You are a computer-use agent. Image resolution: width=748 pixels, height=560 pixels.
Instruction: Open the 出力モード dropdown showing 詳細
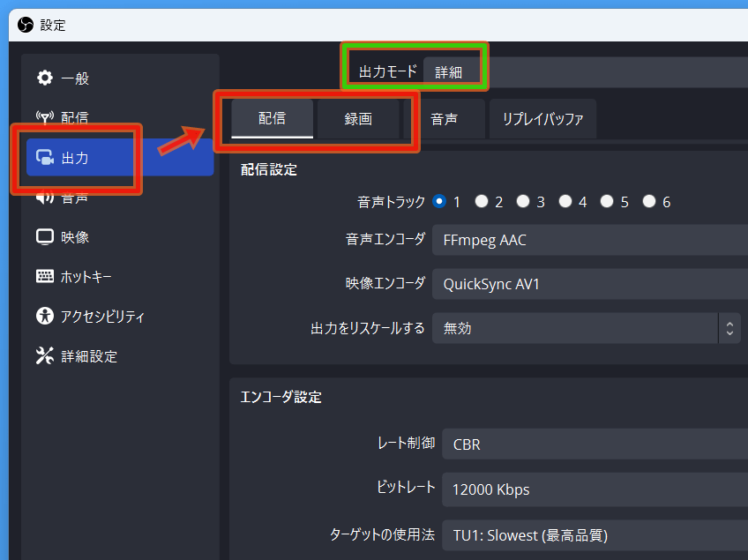pyautogui.click(x=586, y=72)
